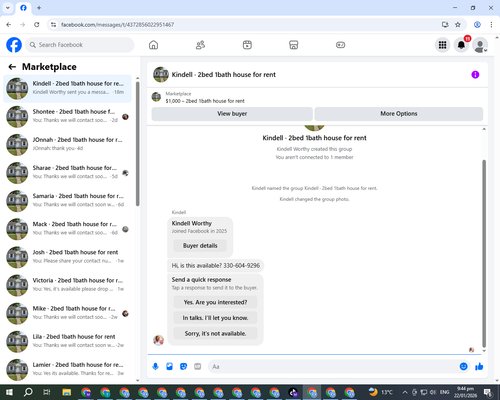500x400 pixels.
Task: Go back with the Marketplace arrow
Action: pos(12,67)
